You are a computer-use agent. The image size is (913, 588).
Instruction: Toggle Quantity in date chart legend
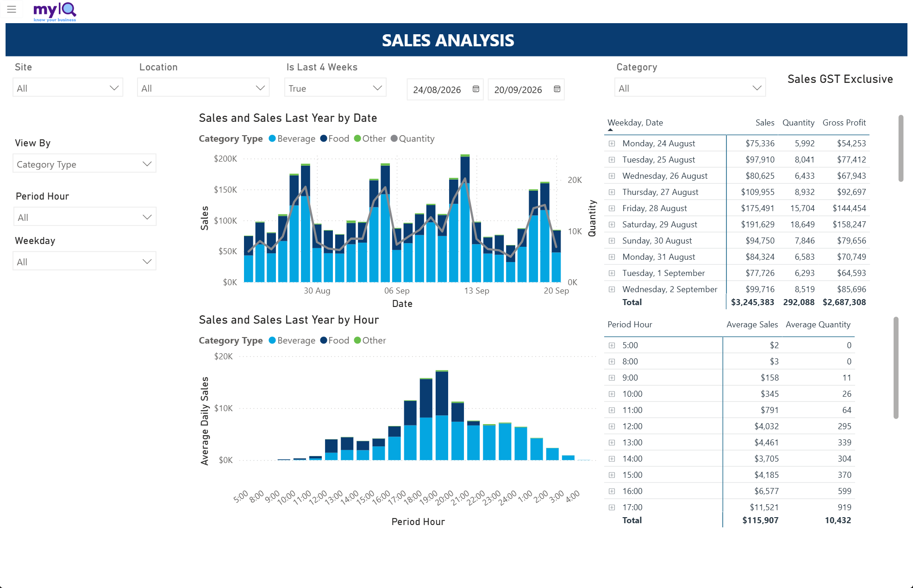click(x=413, y=138)
